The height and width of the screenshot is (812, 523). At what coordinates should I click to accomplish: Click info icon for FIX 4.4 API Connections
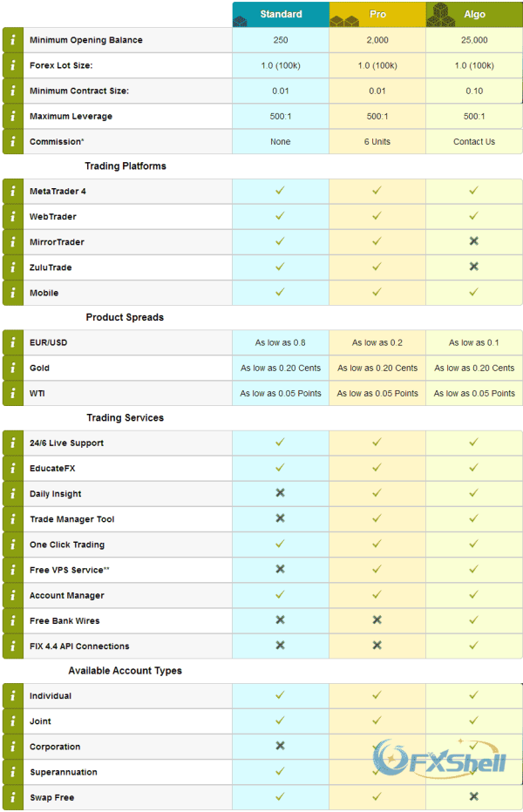(x=13, y=646)
